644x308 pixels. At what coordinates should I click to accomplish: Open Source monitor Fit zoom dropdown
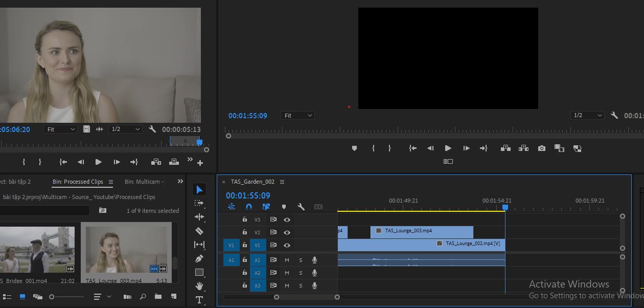pyautogui.click(x=60, y=129)
